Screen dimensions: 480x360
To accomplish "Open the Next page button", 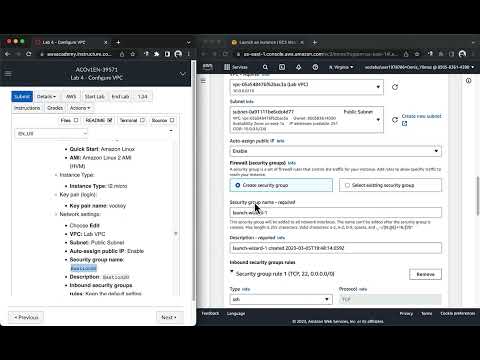I will point(169,317).
